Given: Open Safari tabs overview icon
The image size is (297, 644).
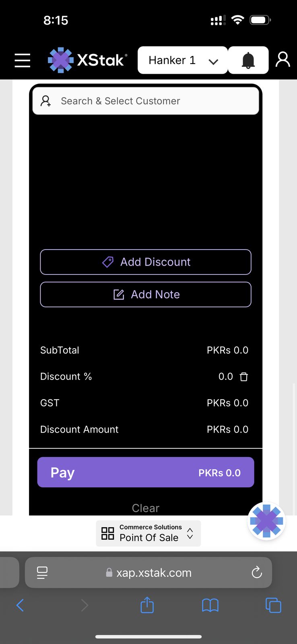Looking at the screenshot, I should click(273, 605).
